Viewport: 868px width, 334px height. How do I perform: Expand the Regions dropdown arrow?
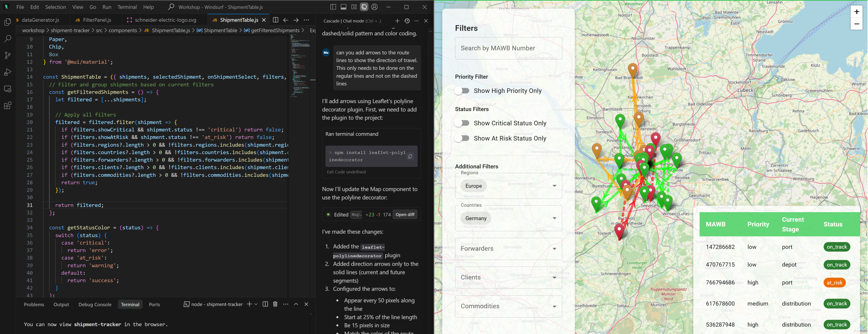tap(554, 186)
